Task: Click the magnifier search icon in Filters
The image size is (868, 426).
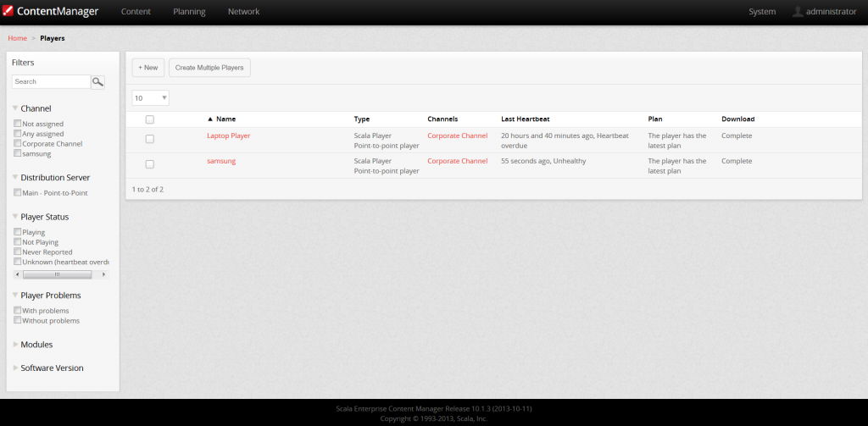Action: (98, 82)
